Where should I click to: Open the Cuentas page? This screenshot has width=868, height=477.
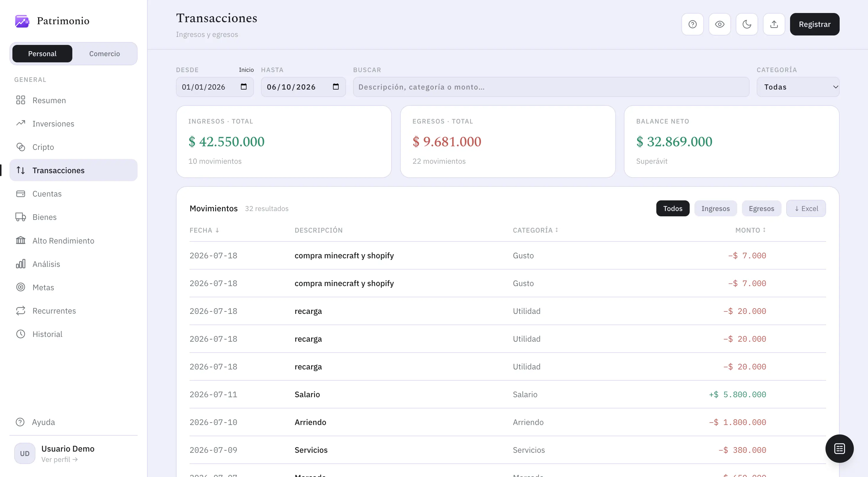74,194
